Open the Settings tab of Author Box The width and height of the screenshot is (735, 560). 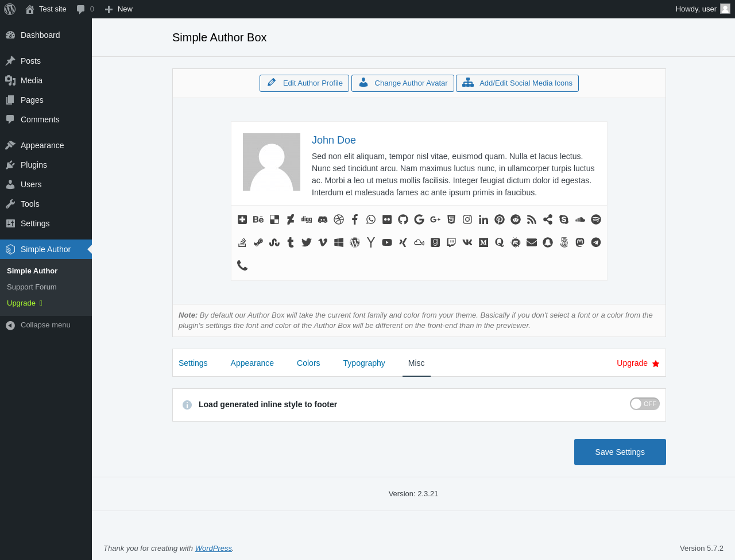pos(193,363)
